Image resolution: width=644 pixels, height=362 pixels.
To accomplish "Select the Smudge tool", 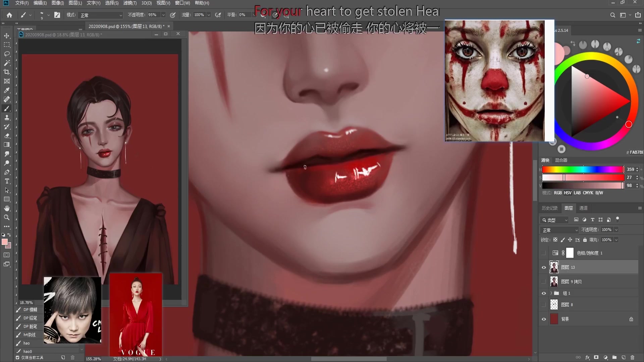I will [7, 154].
